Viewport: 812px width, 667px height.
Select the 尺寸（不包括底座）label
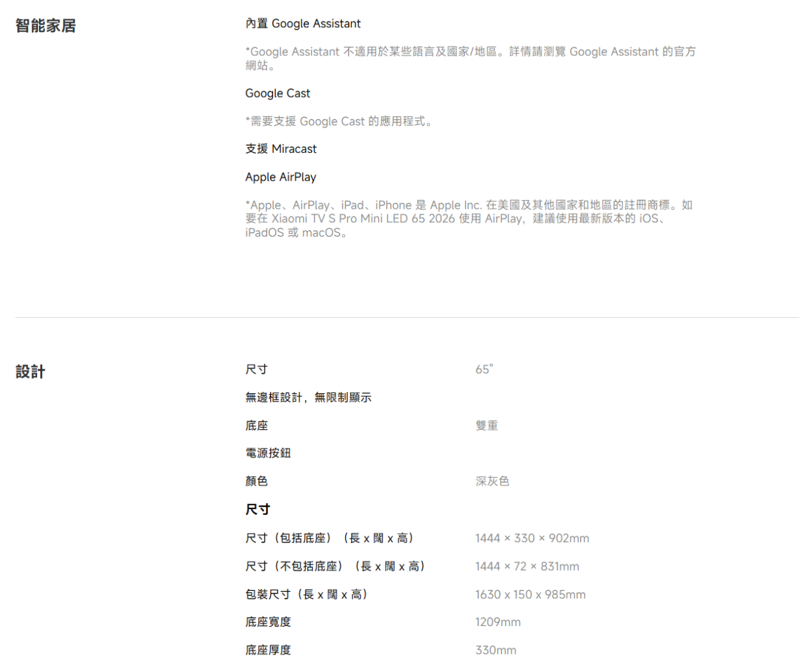pyautogui.click(x=335, y=566)
